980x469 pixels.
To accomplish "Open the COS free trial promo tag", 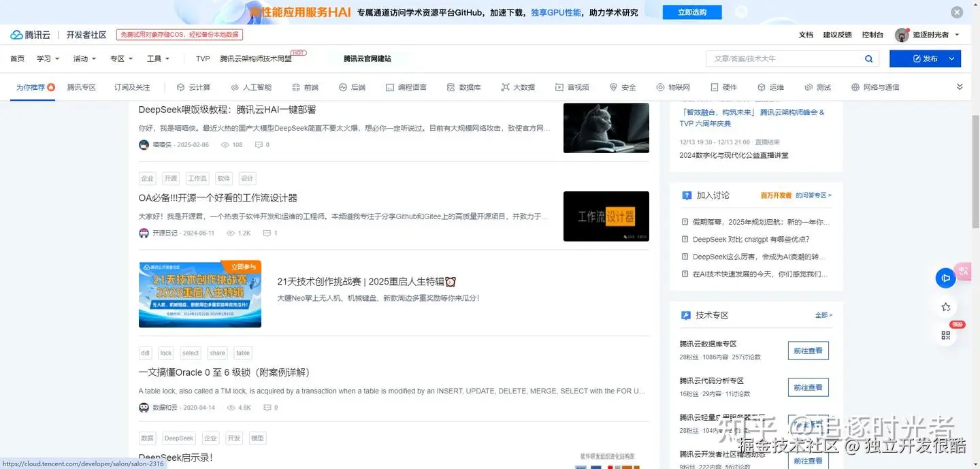I will point(180,35).
